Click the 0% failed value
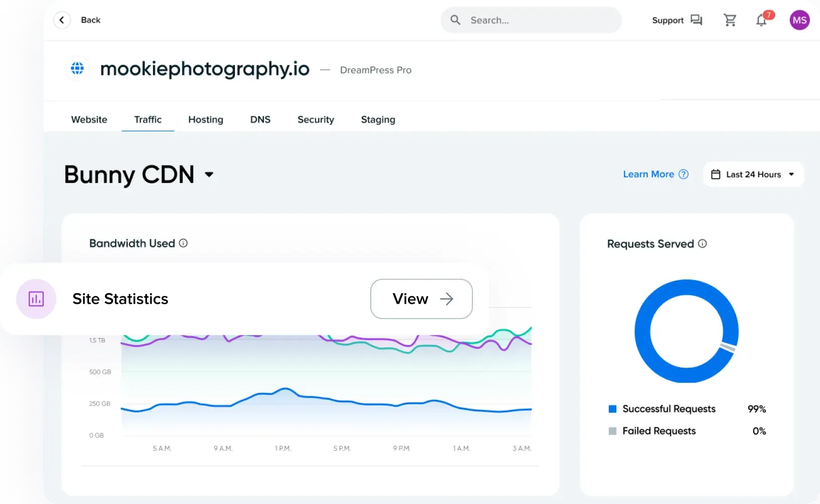 (x=759, y=431)
